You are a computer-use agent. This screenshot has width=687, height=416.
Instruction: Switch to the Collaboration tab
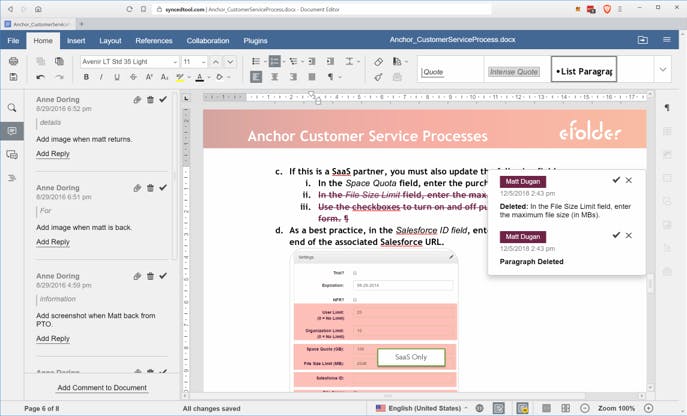click(x=208, y=40)
